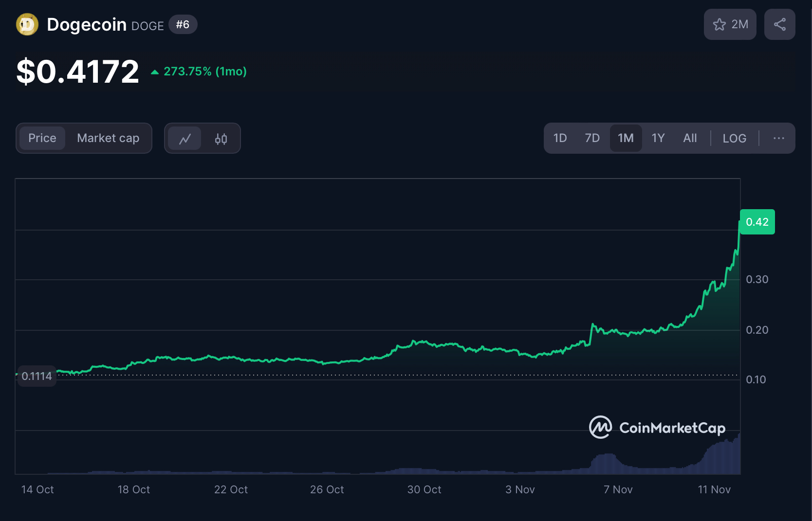The height and width of the screenshot is (521, 812).
Task: Set chart range to 1Y
Action: (x=658, y=138)
